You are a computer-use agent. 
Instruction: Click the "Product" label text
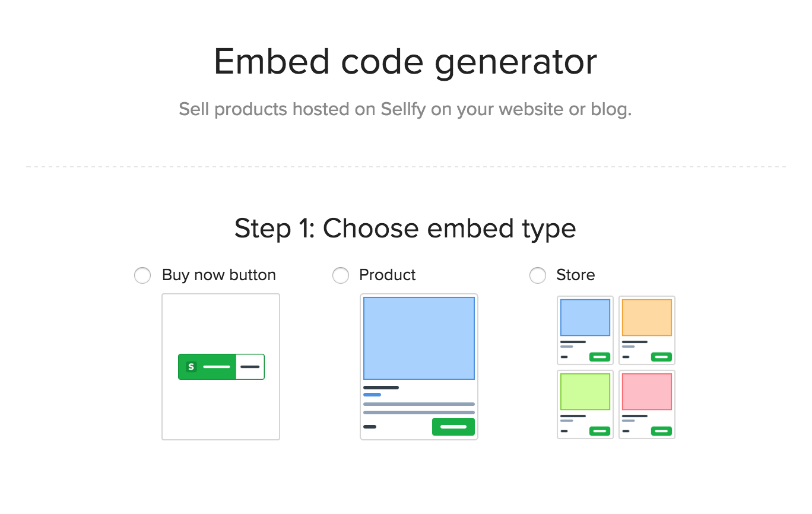pos(388,275)
